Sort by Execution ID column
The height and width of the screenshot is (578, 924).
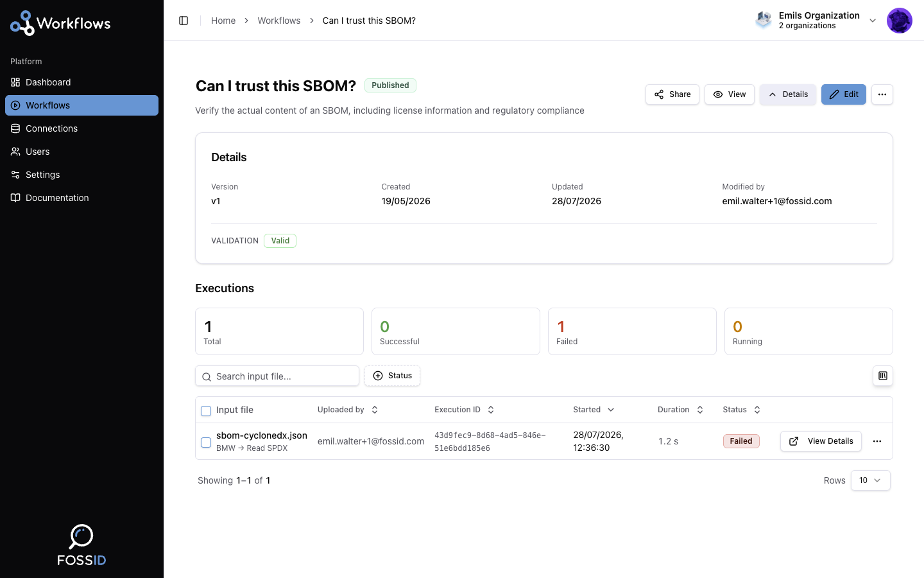[465, 410]
